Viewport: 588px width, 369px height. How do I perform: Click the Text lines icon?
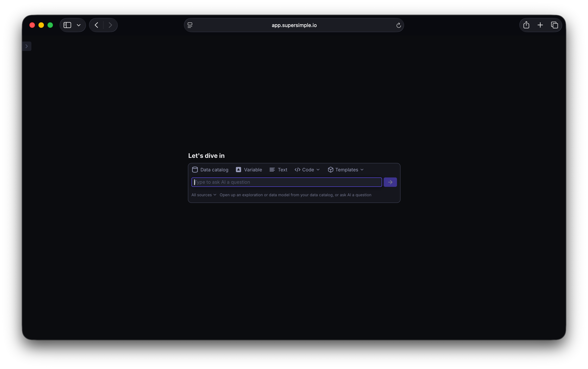272,169
